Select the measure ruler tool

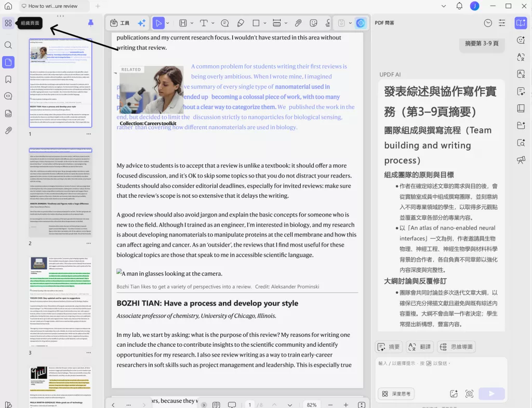coord(277,23)
